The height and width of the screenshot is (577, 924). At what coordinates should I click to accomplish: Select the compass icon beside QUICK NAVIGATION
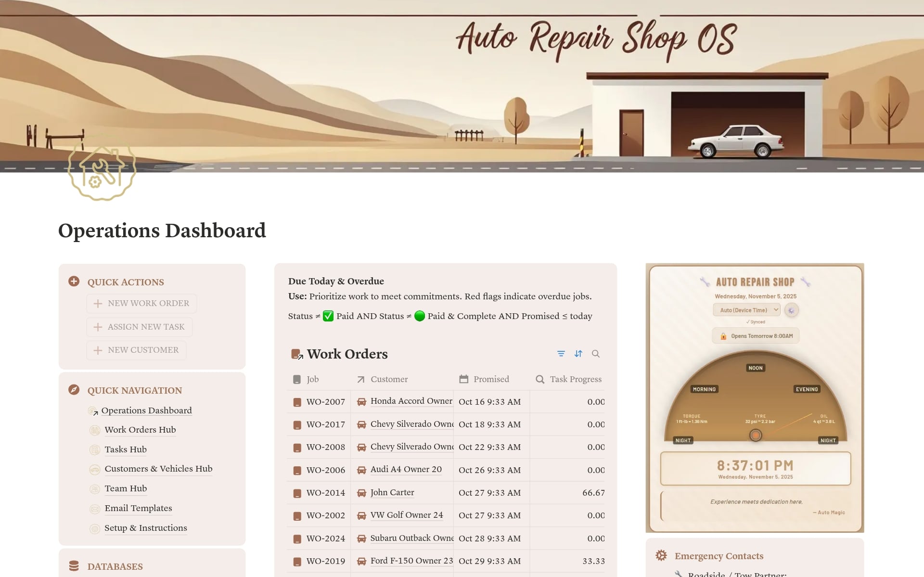pyautogui.click(x=74, y=390)
